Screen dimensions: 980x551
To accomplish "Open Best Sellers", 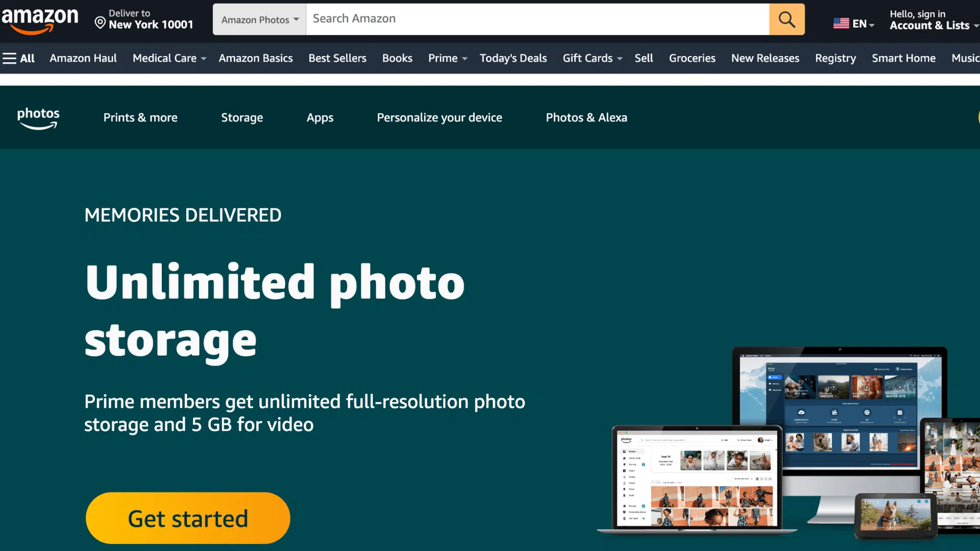I will pos(337,58).
